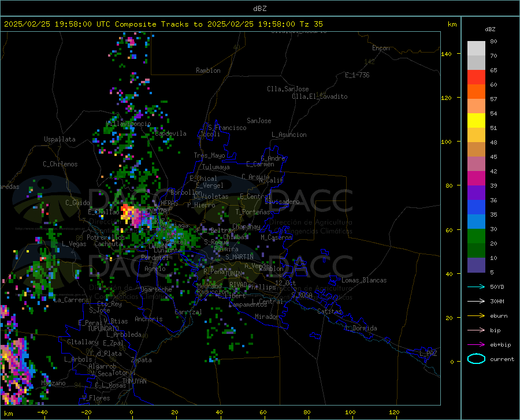Select the light gray 80-70 dBZ band
This screenshot has width=520, height=420.
click(476, 48)
